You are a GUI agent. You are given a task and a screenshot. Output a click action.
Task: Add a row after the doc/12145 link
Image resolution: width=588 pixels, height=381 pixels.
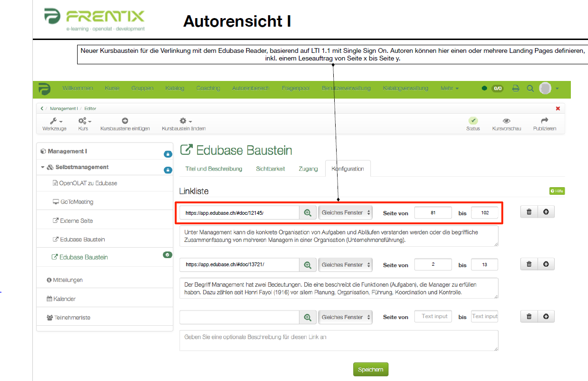[x=546, y=212]
